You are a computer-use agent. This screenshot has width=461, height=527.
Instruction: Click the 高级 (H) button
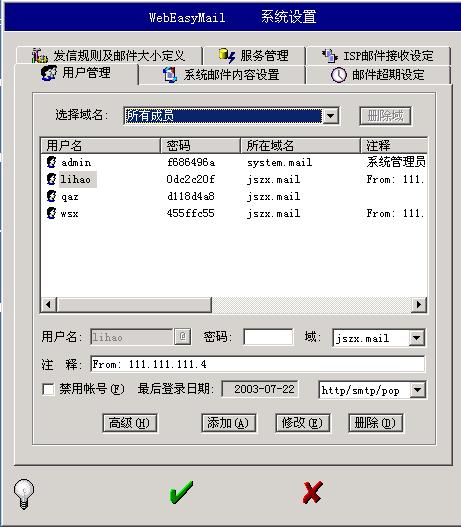130,423
